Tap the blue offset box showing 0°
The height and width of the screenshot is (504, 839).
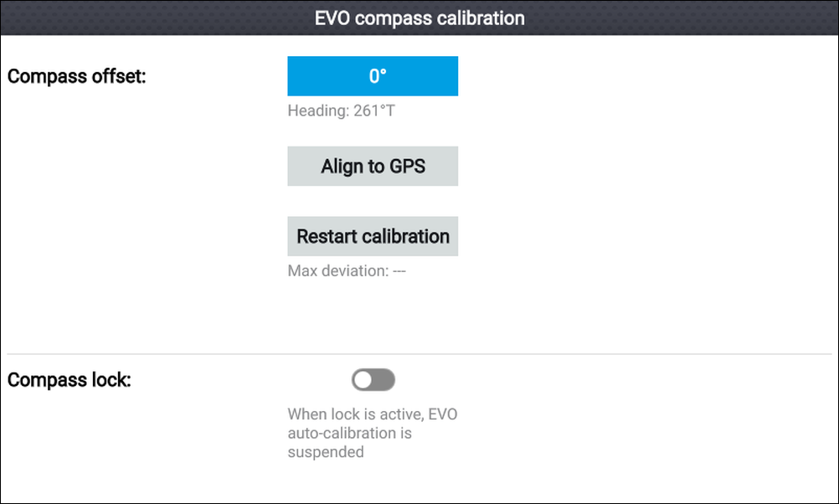tap(373, 76)
